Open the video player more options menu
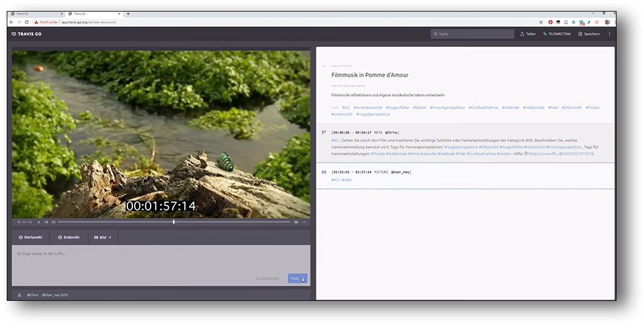Image resolution: width=644 pixels, height=324 pixels. click(304, 222)
